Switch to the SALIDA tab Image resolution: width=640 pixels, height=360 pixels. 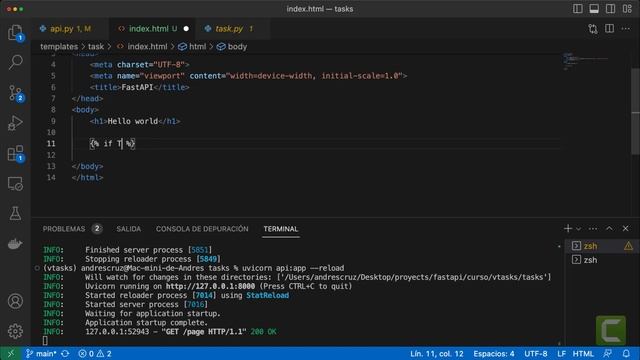(129, 229)
